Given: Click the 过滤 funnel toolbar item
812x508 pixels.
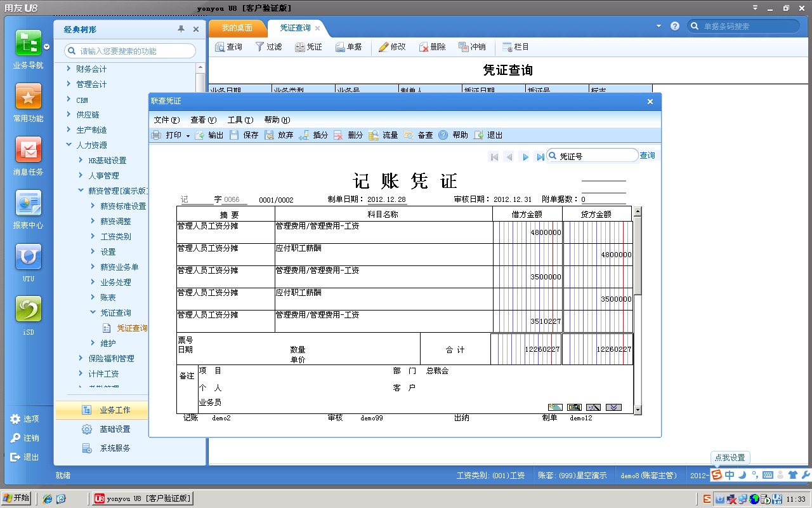Looking at the screenshot, I should coord(268,47).
